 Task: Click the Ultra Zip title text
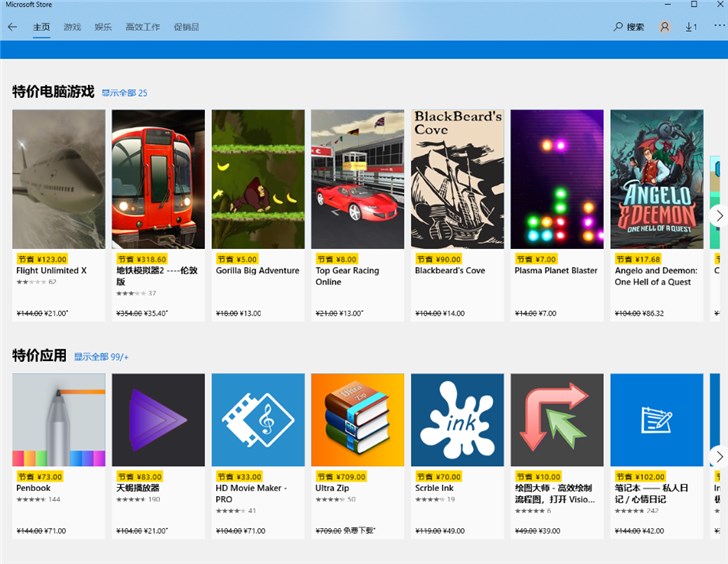[x=332, y=488]
